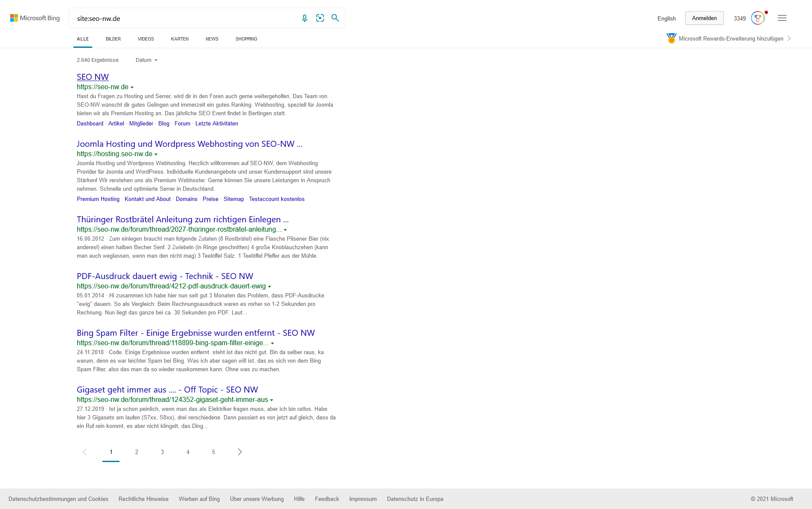Go to results page 4
This screenshot has height=509, width=812.
tap(188, 452)
